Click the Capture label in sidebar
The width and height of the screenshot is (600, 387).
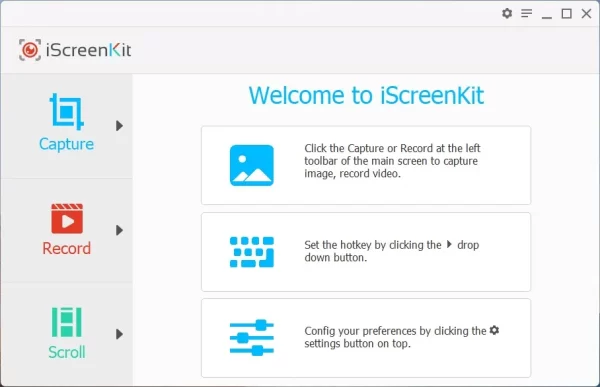(x=66, y=144)
